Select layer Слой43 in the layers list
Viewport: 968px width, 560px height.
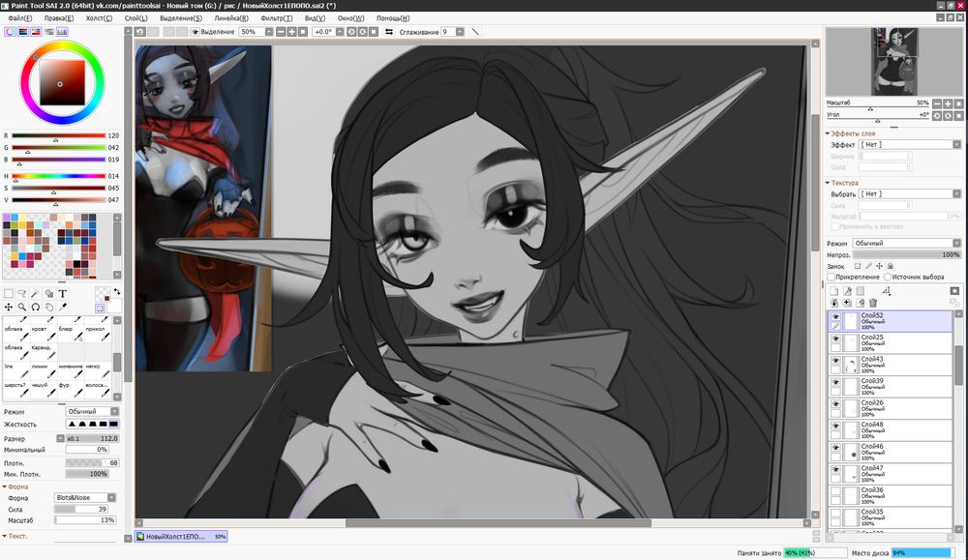(891, 364)
